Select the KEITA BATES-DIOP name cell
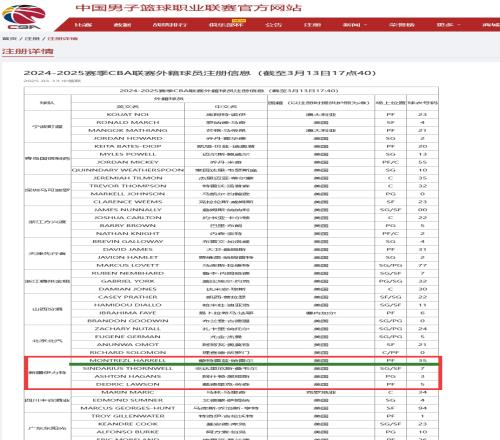The height and width of the screenshot is (440, 500). click(x=128, y=146)
